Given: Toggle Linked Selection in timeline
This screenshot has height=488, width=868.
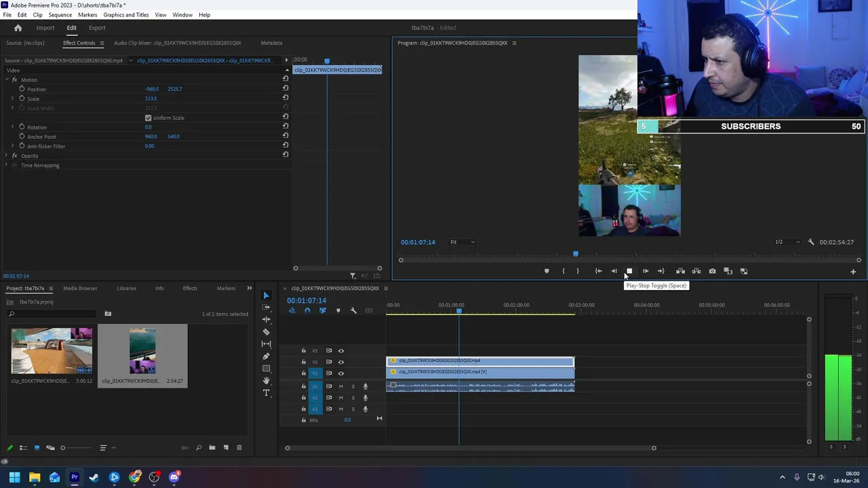Looking at the screenshot, I should point(322,310).
